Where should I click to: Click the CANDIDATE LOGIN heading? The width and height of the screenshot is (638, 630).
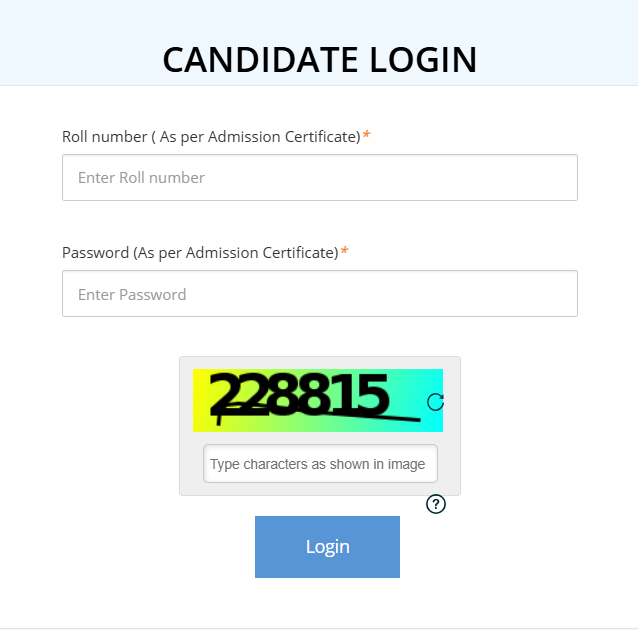[x=319, y=60]
